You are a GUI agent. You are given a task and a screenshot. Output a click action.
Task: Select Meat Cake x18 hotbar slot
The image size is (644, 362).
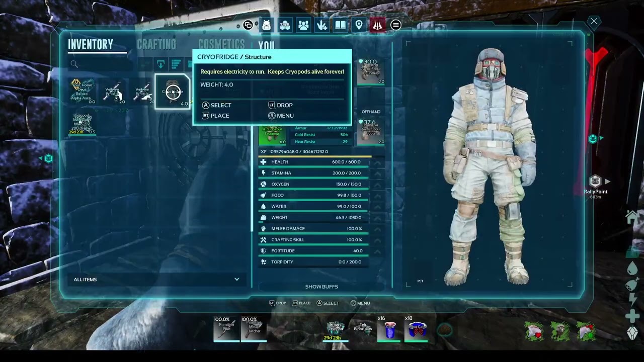point(417,329)
